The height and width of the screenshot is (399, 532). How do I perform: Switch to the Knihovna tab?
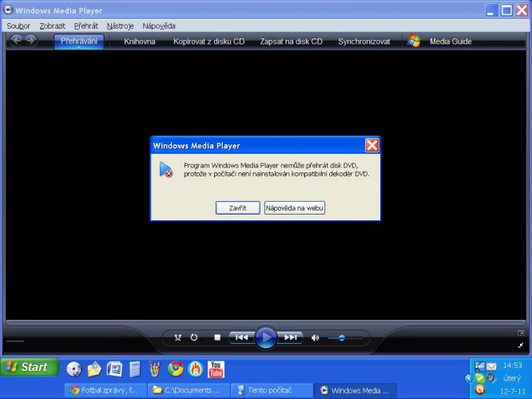140,41
